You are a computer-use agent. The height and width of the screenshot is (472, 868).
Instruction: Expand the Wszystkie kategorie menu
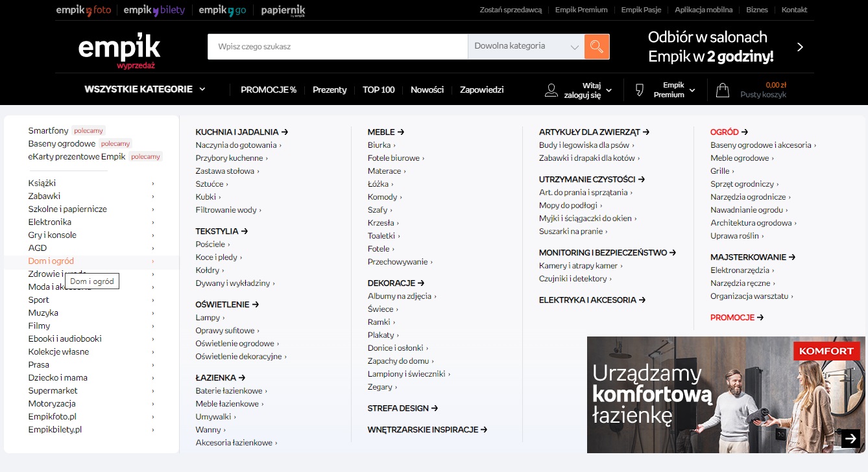pyautogui.click(x=145, y=89)
